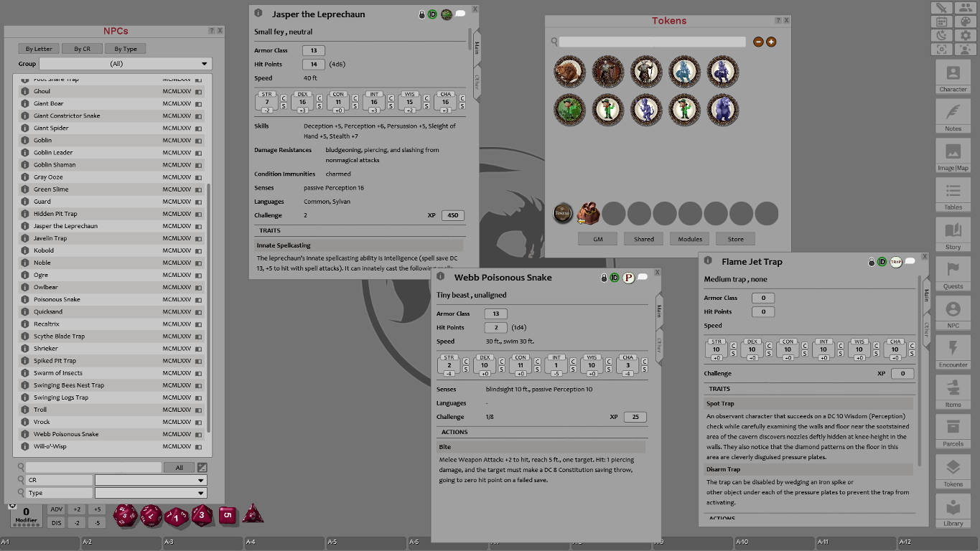
Task: Select the bear token thumbnail in Tokens
Action: click(569, 72)
